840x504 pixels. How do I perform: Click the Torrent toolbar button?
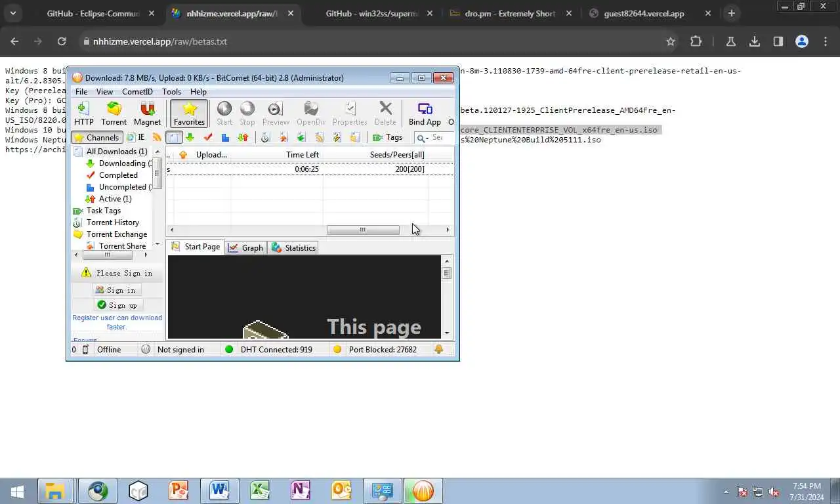coord(114,114)
